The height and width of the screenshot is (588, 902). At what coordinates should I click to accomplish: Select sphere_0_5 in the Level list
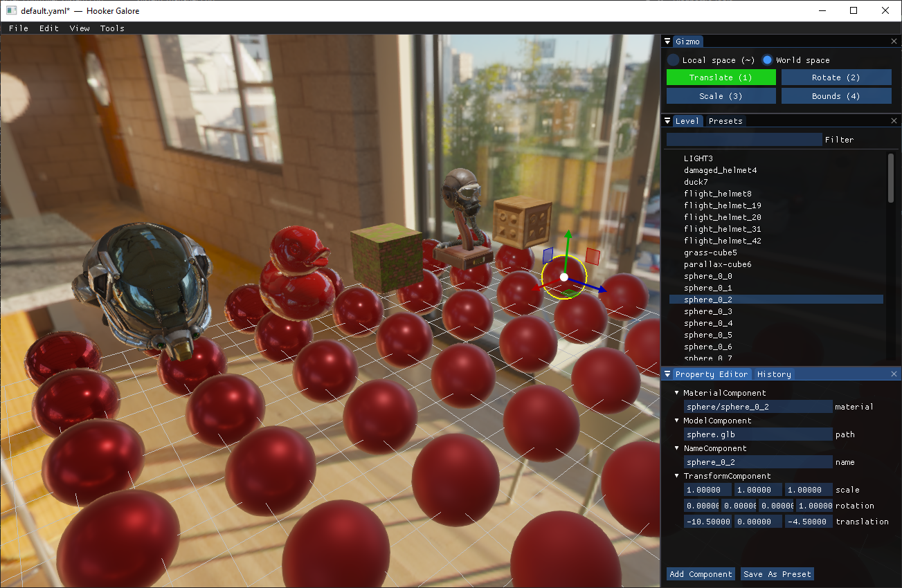tap(776, 335)
